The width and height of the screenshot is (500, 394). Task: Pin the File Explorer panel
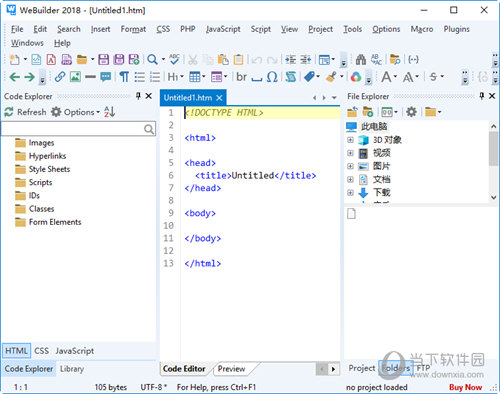pyautogui.click(x=481, y=96)
